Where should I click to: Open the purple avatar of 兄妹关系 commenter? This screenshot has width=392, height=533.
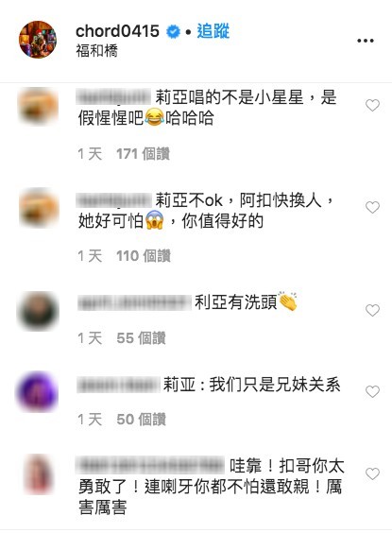click(38, 391)
